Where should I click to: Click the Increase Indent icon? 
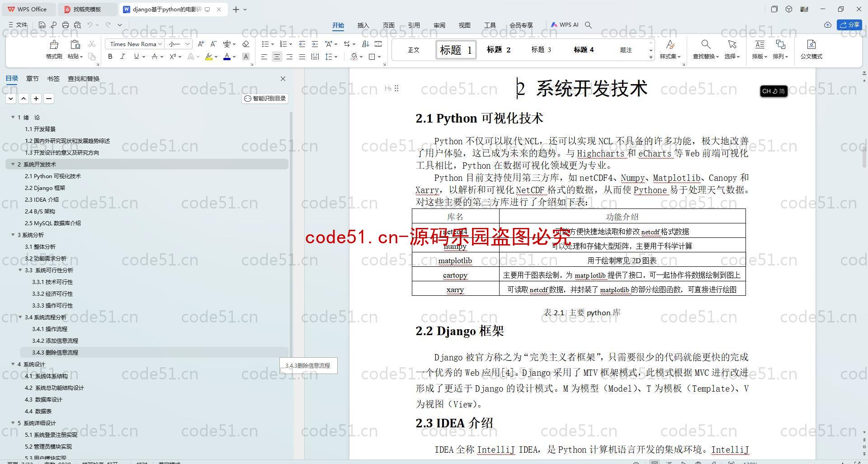click(x=315, y=44)
